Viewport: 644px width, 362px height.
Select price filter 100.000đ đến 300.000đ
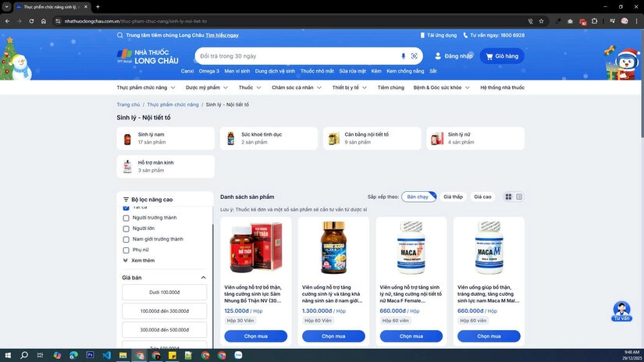(x=164, y=311)
